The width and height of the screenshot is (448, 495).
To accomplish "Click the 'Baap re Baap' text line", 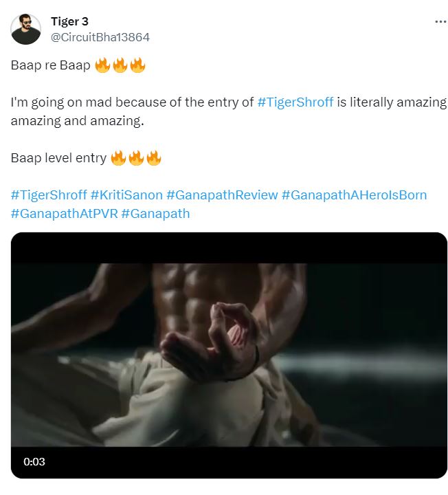I will pos(51,67).
